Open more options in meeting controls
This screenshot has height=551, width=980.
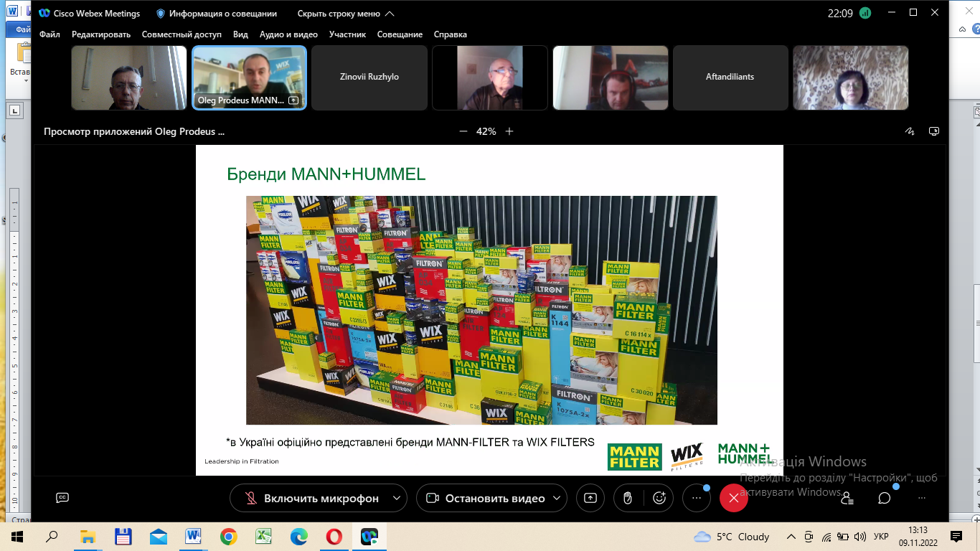tap(697, 499)
